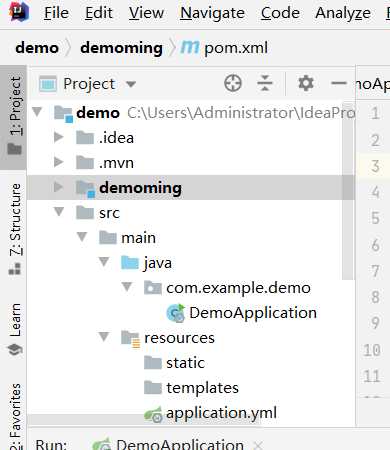Open the Learn tool window tab

14,330
